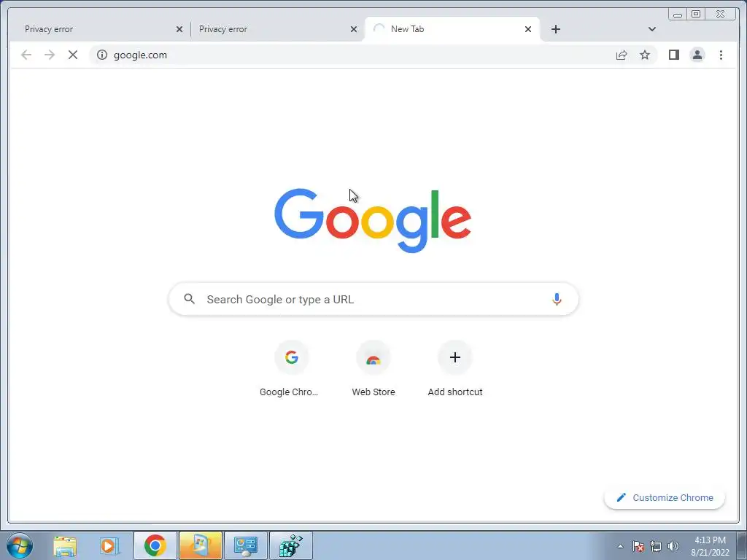Restore down the Chrome window

pos(695,15)
